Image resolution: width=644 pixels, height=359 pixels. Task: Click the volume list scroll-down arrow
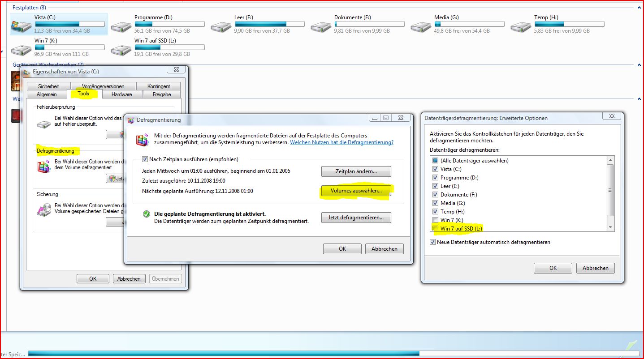pos(610,227)
